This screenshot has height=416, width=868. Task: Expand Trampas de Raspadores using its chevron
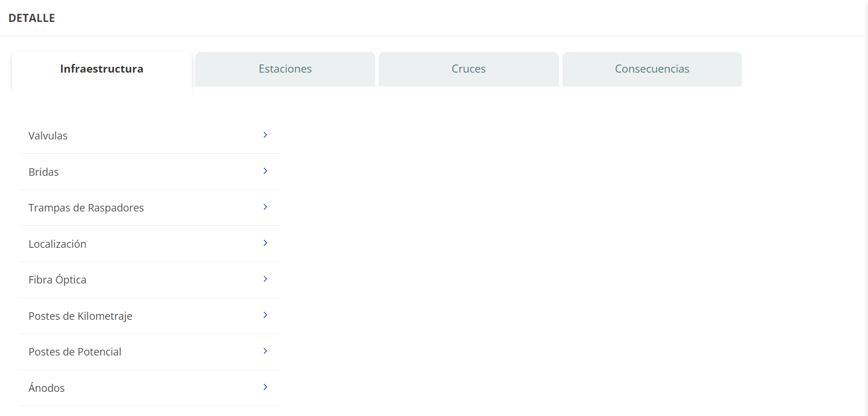(265, 207)
